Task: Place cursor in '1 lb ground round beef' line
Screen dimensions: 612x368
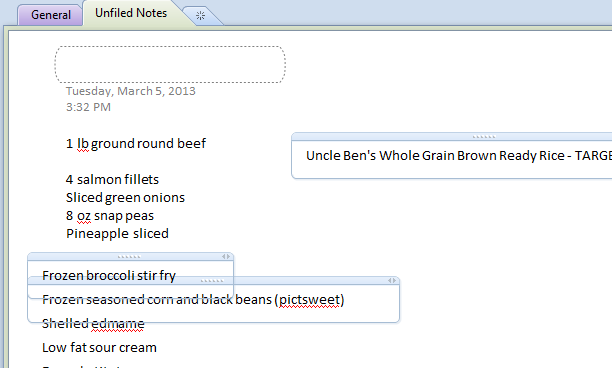Action: [136, 144]
